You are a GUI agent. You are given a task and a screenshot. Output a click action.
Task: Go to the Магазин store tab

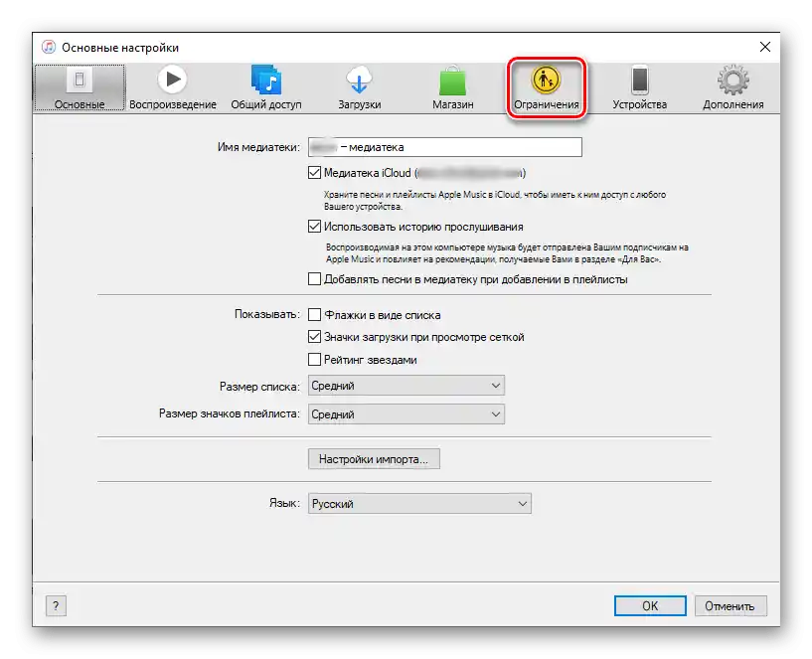pyautogui.click(x=452, y=87)
